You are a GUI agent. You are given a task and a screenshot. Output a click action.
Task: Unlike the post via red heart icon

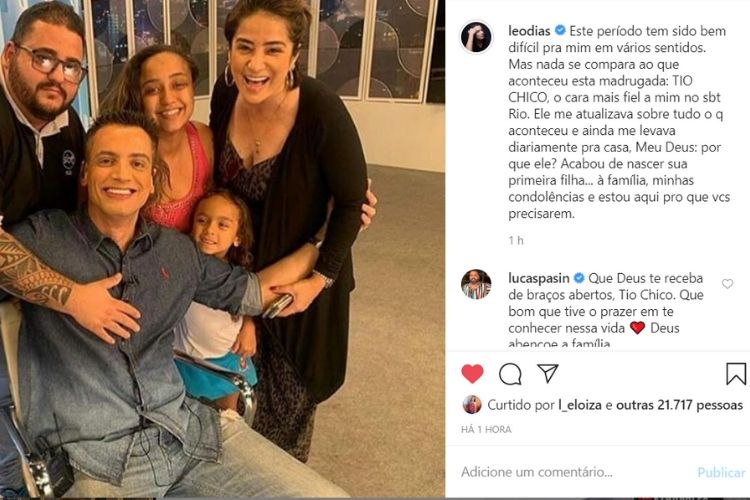point(472,374)
